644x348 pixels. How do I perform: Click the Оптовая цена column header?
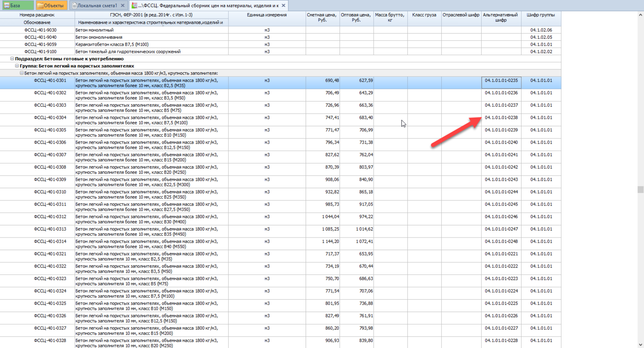[x=356, y=18]
